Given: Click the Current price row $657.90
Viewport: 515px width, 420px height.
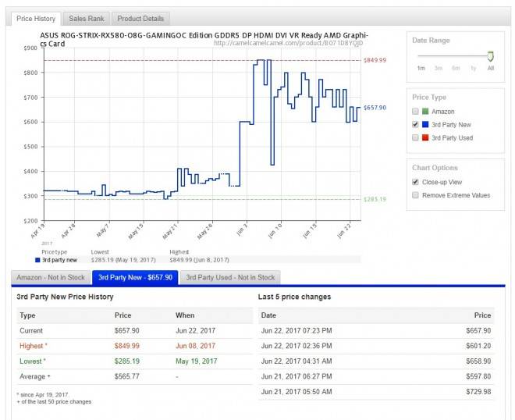Looking at the screenshot, I should [x=126, y=330].
